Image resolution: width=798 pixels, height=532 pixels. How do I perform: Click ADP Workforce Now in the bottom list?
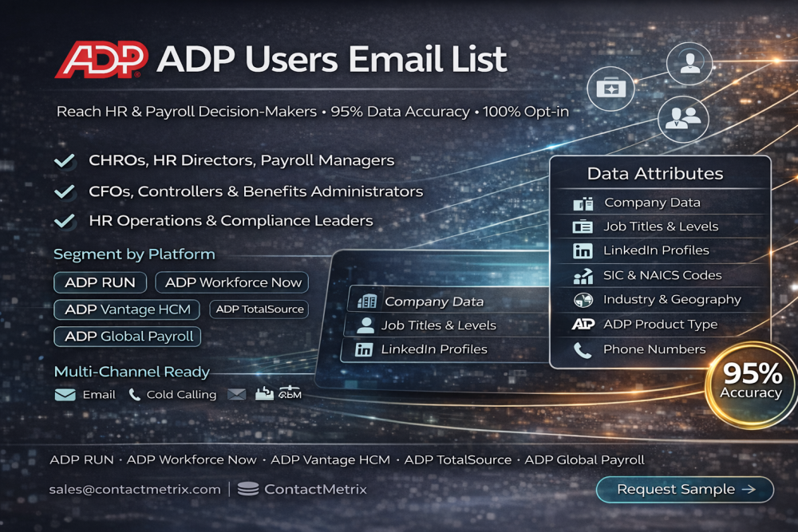(192, 459)
